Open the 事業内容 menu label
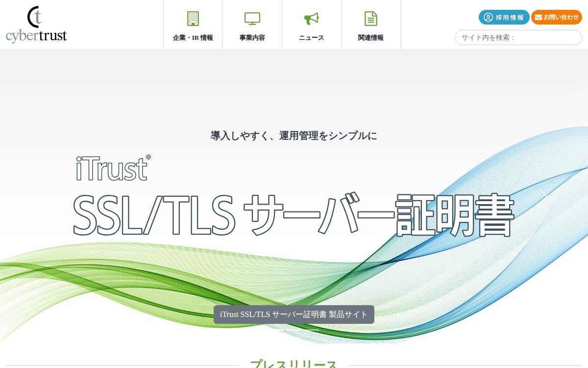Viewport: 588px width, 368px height. (x=252, y=38)
